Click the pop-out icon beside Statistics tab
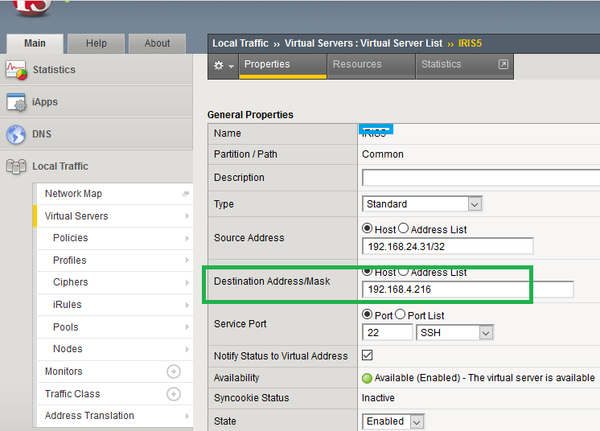 coord(503,65)
